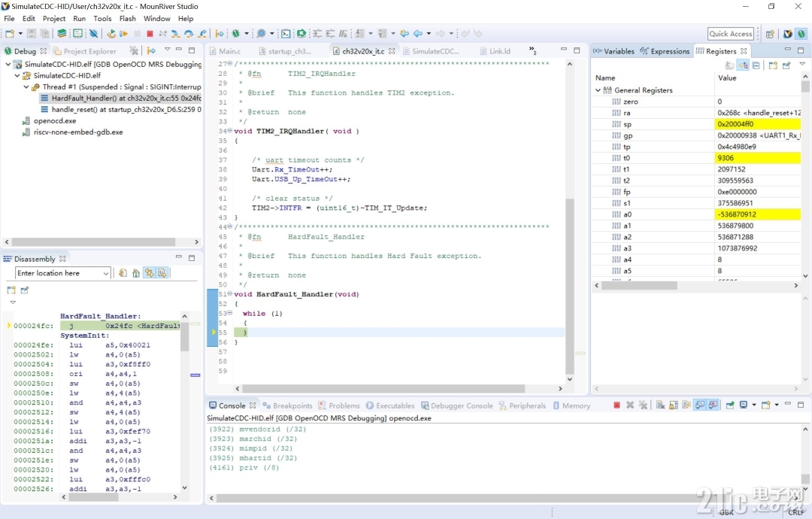This screenshot has width=812, height=519.
Task: Close the Registers tab with its X
Action: tap(744, 50)
